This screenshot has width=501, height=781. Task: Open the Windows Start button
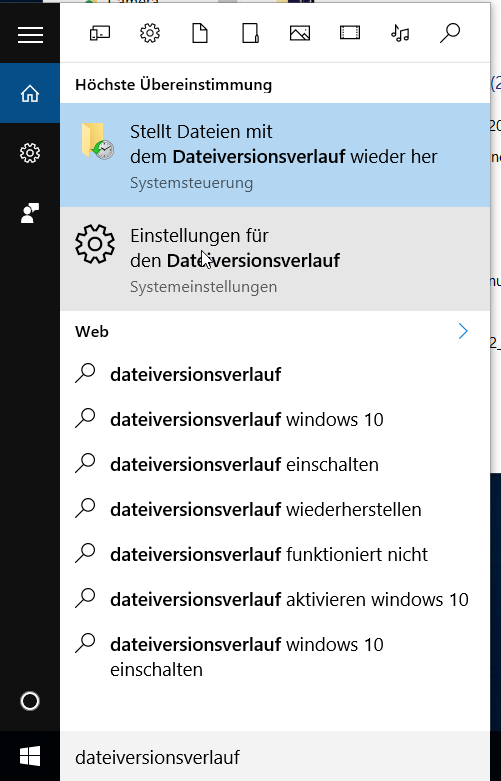click(x=30, y=756)
